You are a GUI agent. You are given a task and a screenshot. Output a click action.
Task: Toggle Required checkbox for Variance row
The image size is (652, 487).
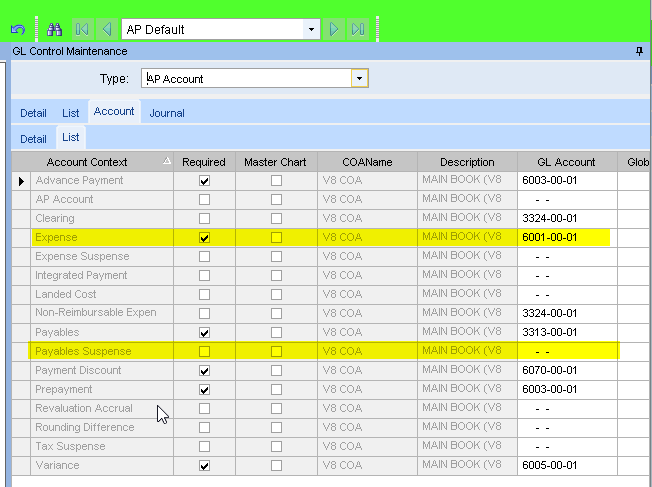(x=204, y=465)
